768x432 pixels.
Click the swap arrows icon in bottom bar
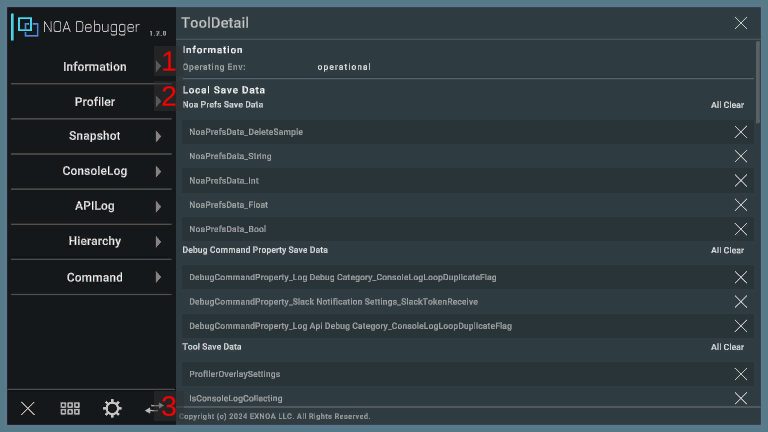152,408
